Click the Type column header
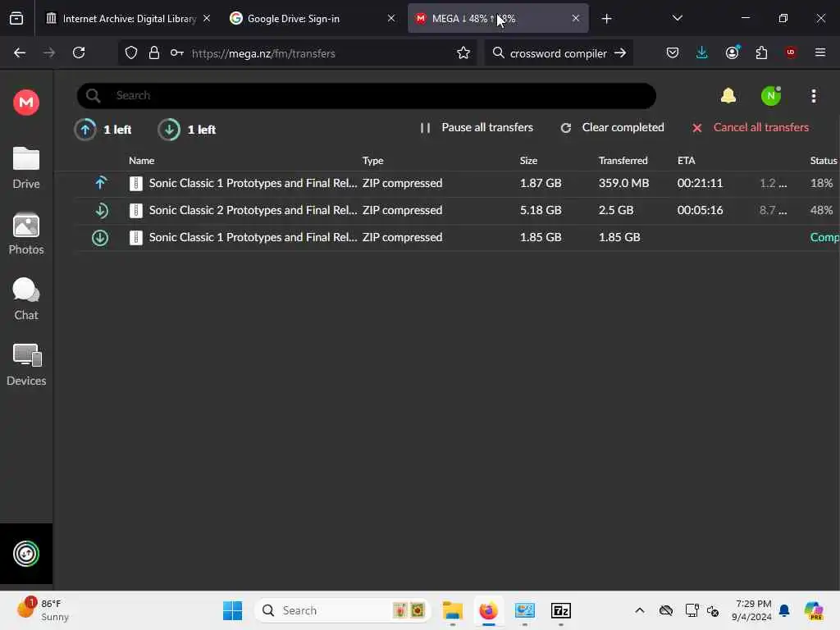840x630 pixels. click(373, 160)
